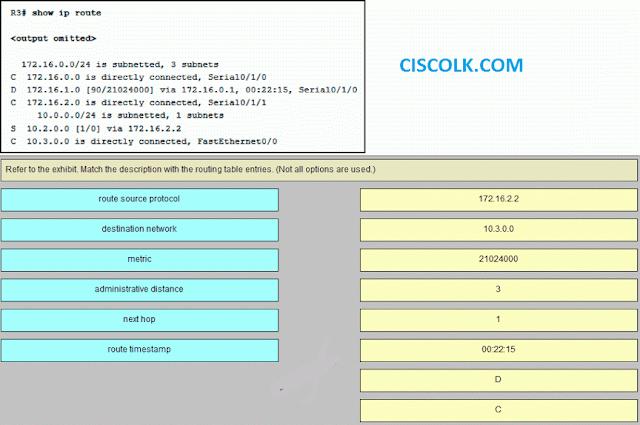
Task: Click the 'Refer to the exhibit' instruction text
Action: [191, 169]
